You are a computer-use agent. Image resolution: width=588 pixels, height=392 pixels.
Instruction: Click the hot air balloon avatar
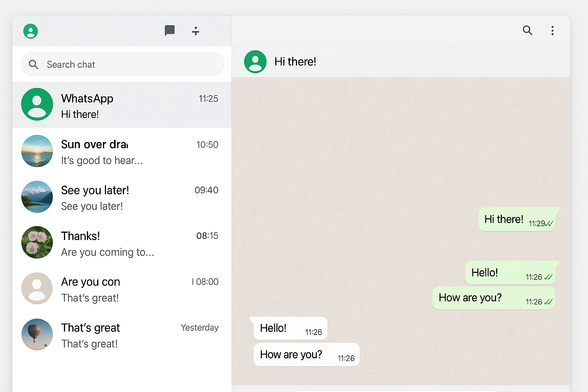(37, 334)
